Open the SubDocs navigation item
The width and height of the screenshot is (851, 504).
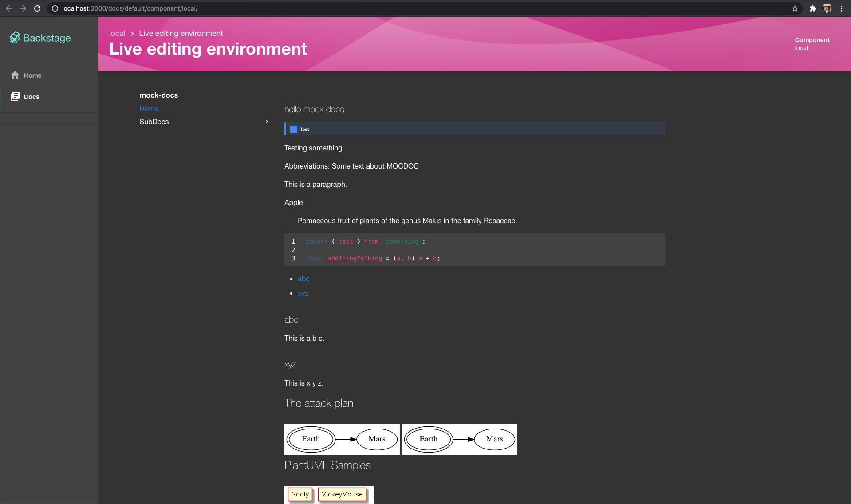(154, 122)
